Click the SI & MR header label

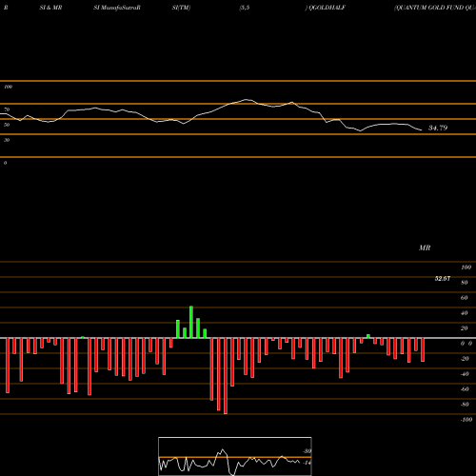click(x=50, y=8)
